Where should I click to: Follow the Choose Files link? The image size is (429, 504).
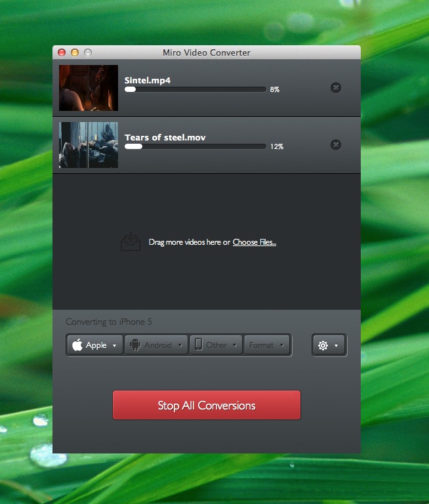coord(255,242)
